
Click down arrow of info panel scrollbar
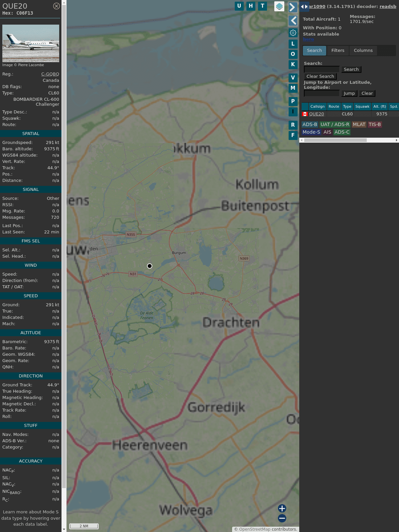pyautogui.click(x=64, y=529)
